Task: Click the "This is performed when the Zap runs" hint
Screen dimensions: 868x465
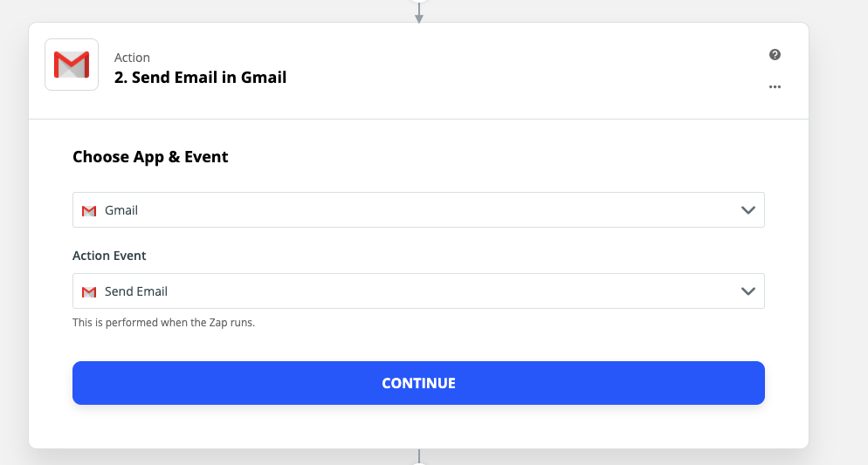Action: coord(163,323)
